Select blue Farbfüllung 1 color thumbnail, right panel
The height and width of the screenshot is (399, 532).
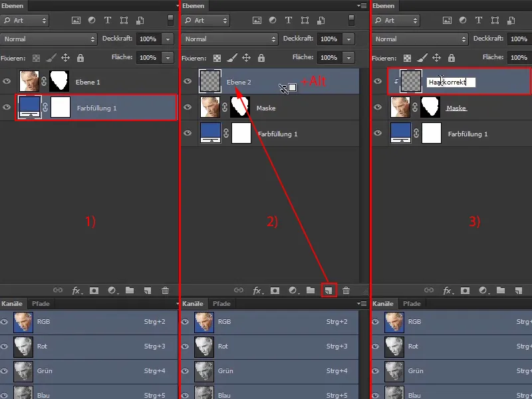click(x=401, y=133)
